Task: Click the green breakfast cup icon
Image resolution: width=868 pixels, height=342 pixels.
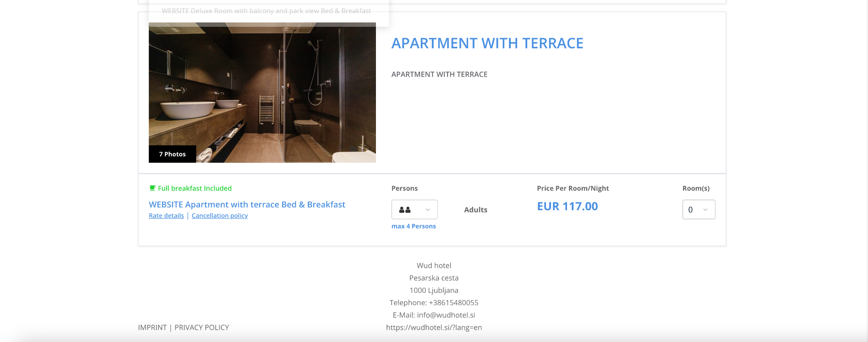Action: pos(153,188)
